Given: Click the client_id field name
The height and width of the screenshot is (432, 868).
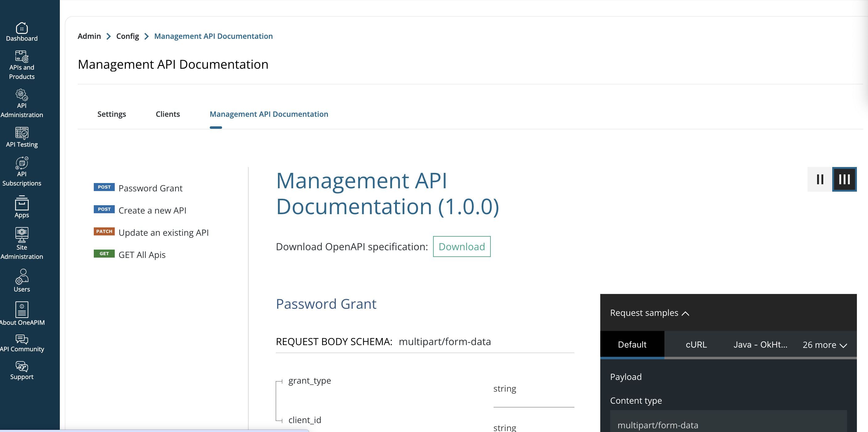Looking at the screenshot, I should (305, 420).
